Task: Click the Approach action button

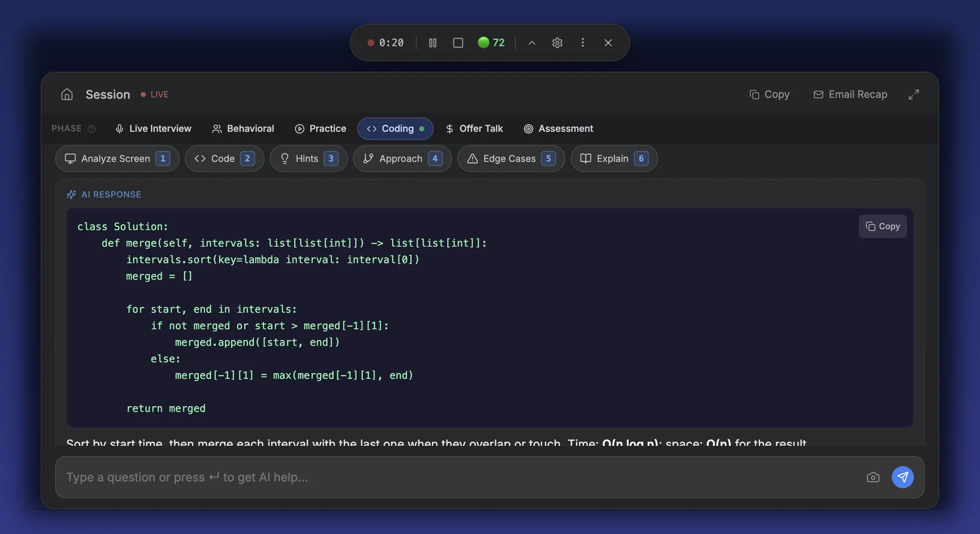Action: pos(402,159)
